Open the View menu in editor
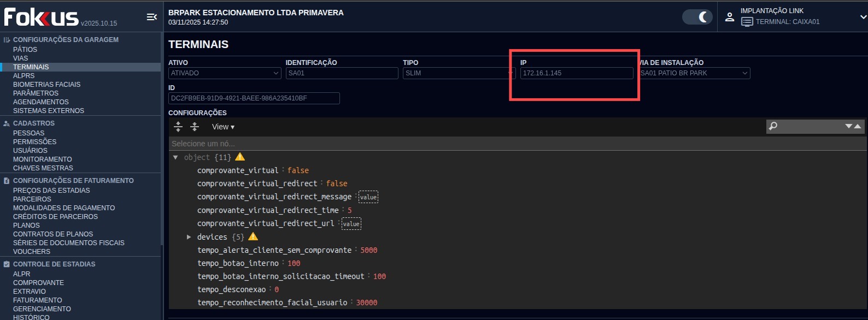Image resolution: width=868 pixels, height=320 pixels. pos(223,127)
